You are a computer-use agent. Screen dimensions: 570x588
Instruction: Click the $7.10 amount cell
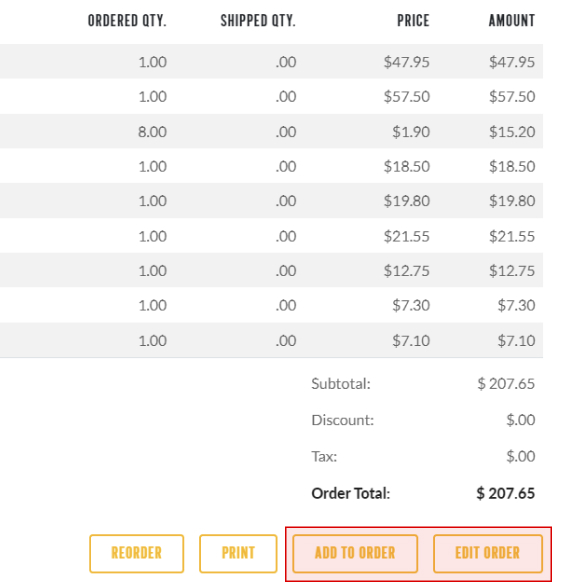(x=516, y=340)
